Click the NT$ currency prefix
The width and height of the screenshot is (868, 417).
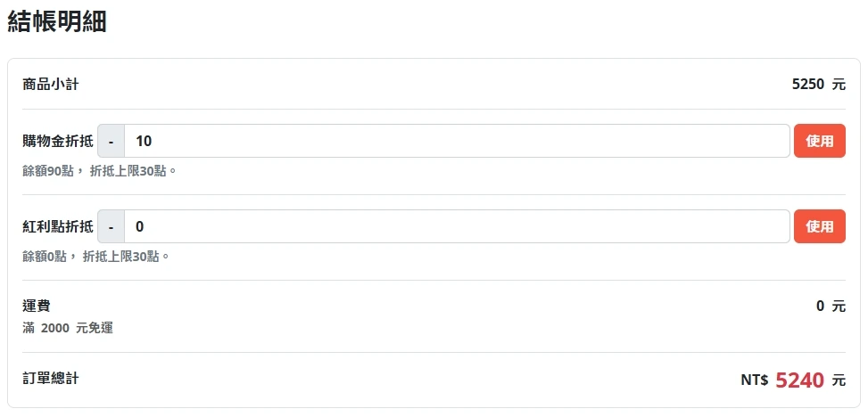point(754,380)
